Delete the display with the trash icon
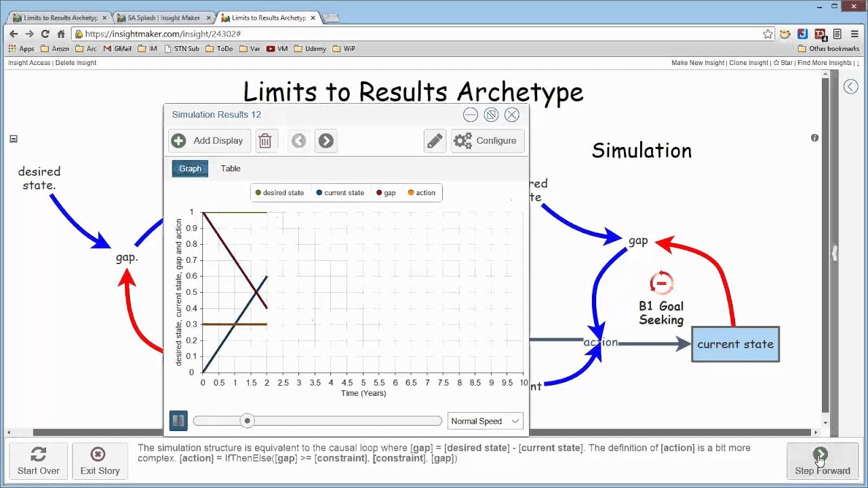Screen dimensions: 868x488 [265, 141]
